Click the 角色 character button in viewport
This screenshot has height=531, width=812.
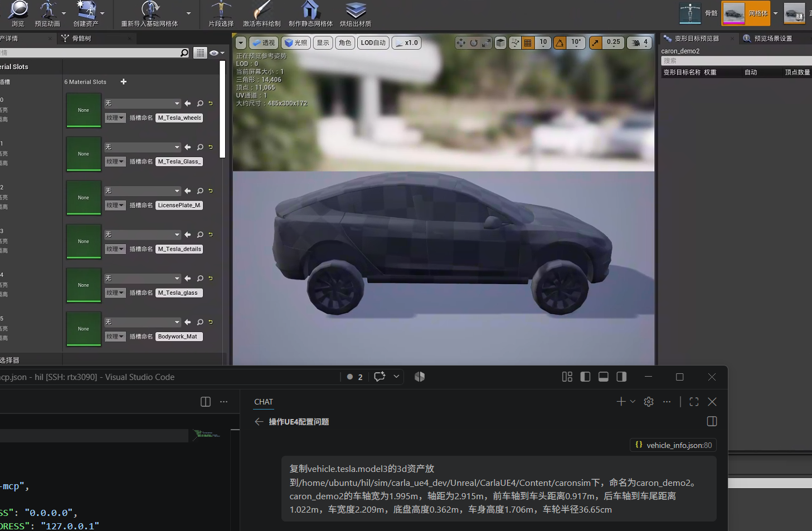coord(345,43)
